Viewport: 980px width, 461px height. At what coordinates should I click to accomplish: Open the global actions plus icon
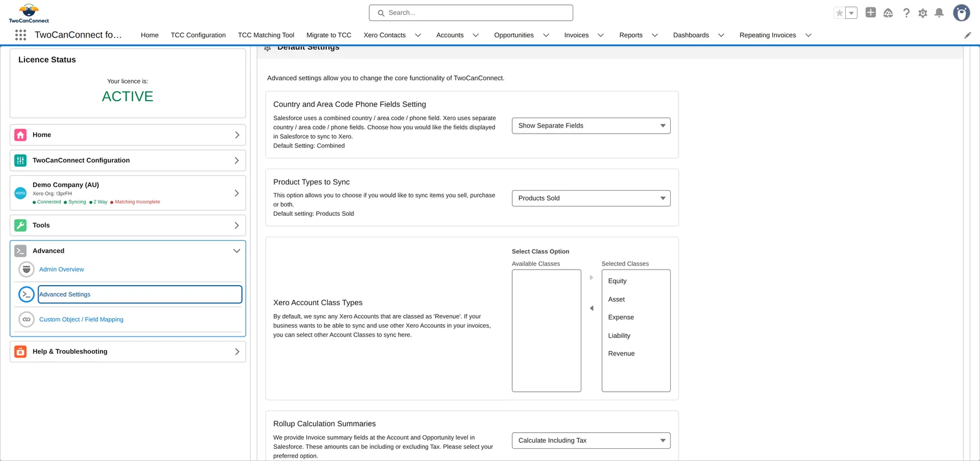(x=870, y=12)
